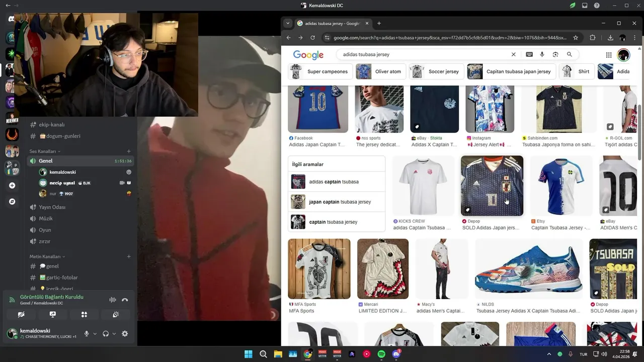Filter images by Soccer jersey chip
The width and height of the screenshot is (644, 362).
[436, 71]
